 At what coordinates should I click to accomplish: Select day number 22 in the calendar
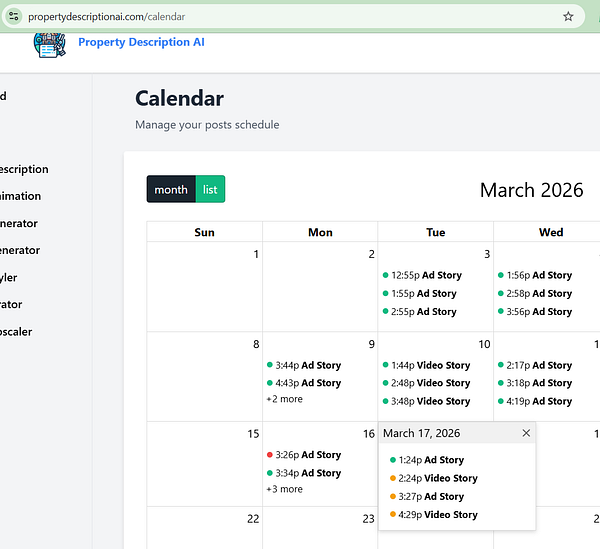coord(253,519)
